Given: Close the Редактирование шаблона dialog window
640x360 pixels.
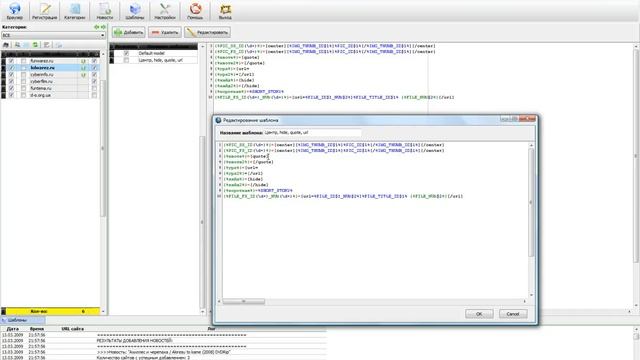Looking at the screenshot, I should [x=528, y=119].
